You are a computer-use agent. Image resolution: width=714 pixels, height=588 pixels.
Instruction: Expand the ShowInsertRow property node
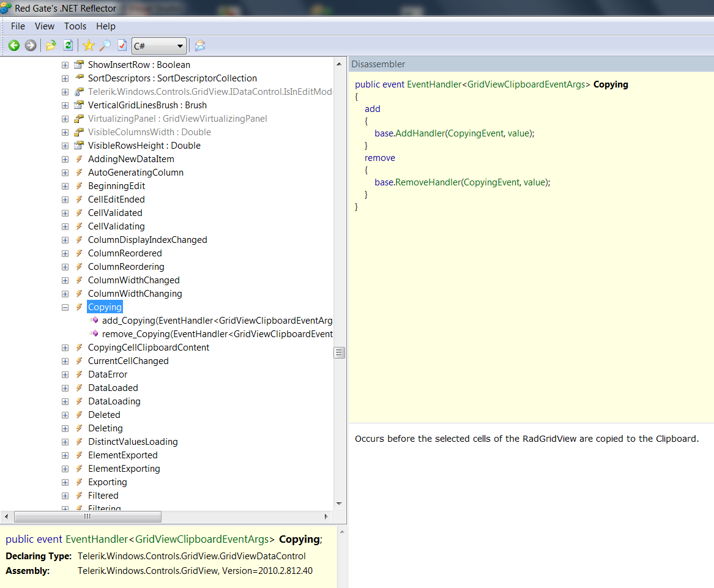click(65, 65)
